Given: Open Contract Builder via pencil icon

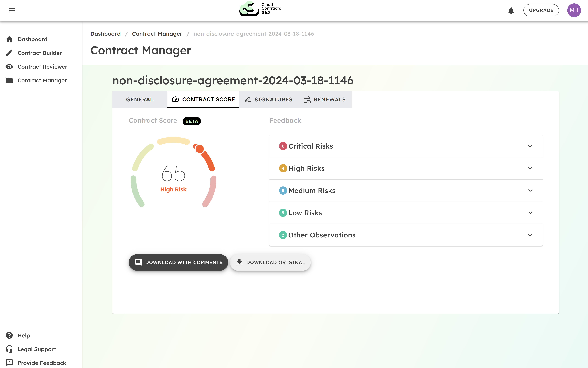Looking at the screenshot, I should 9,53.
